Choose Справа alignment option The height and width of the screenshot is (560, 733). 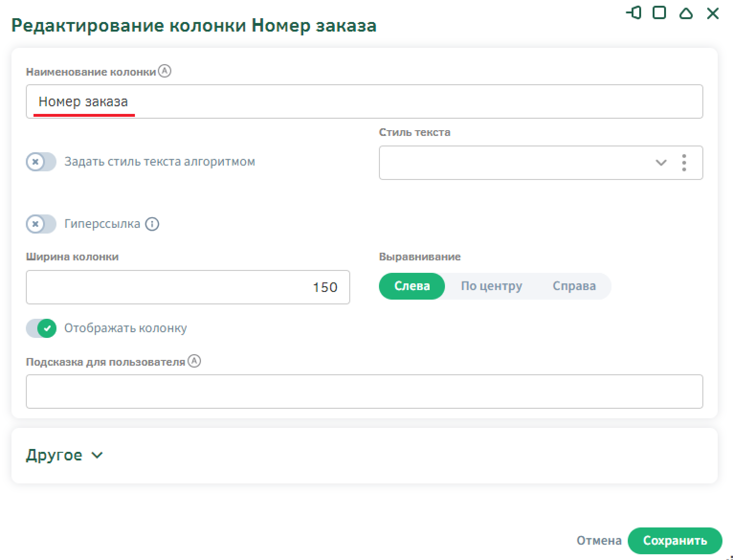574,286
